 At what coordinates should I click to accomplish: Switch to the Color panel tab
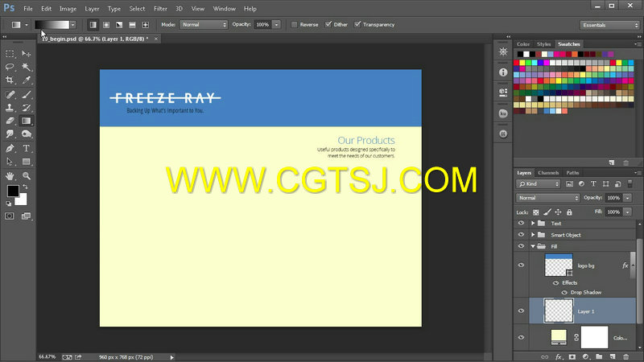pos(522,44)
